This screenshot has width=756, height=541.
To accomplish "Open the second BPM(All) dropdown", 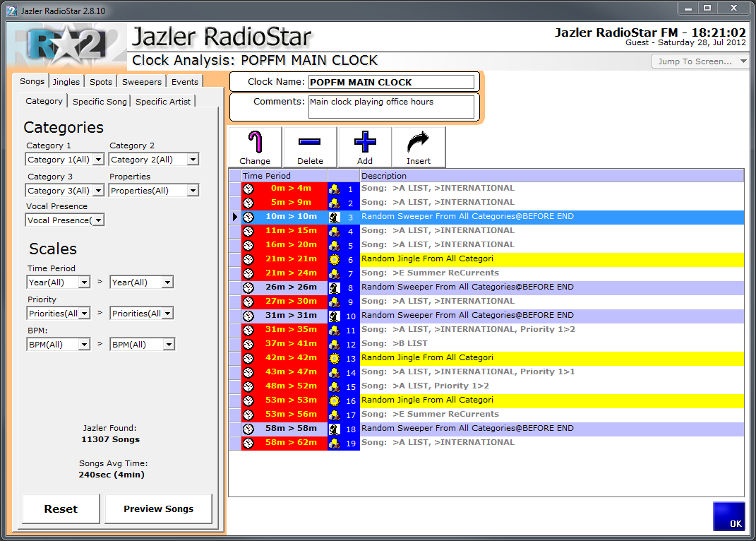I will (168, 345).
